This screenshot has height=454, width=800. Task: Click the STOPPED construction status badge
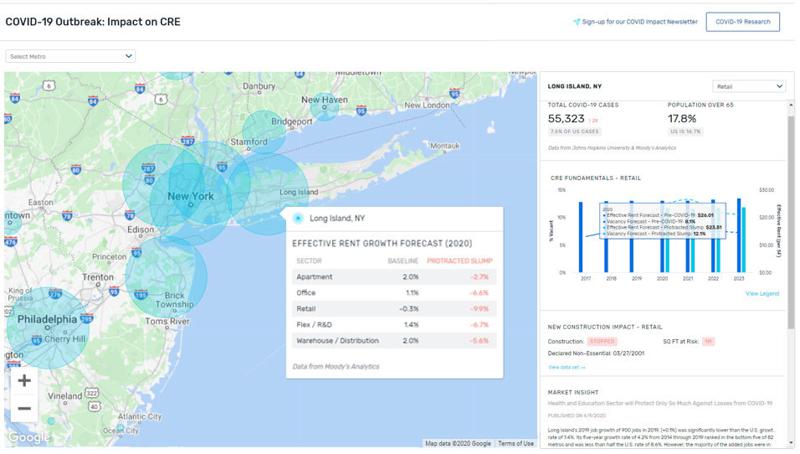coord(602,341)
